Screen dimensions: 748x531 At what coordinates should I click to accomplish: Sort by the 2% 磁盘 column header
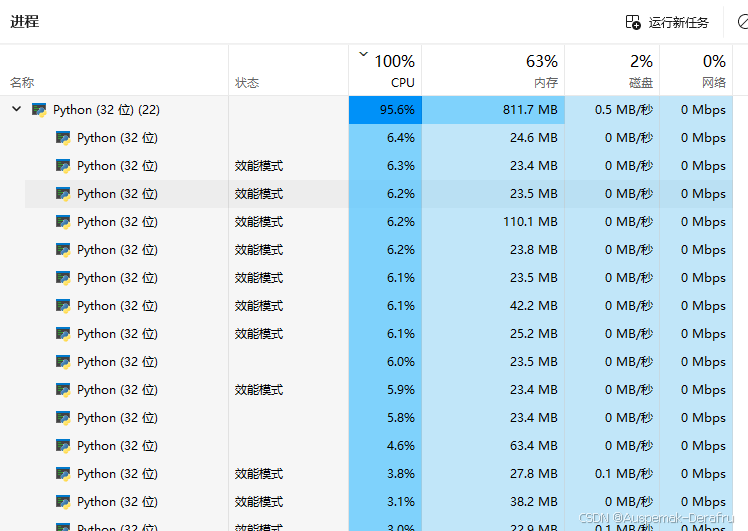(x=612, y=71)
